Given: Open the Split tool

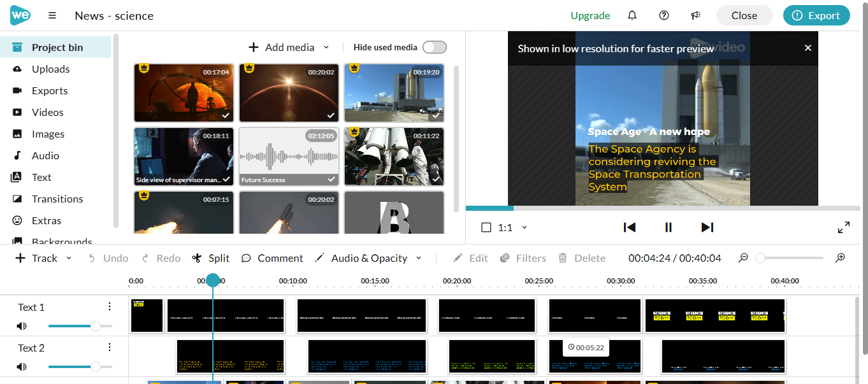Looking at the screenshot, I should [211, 258].
